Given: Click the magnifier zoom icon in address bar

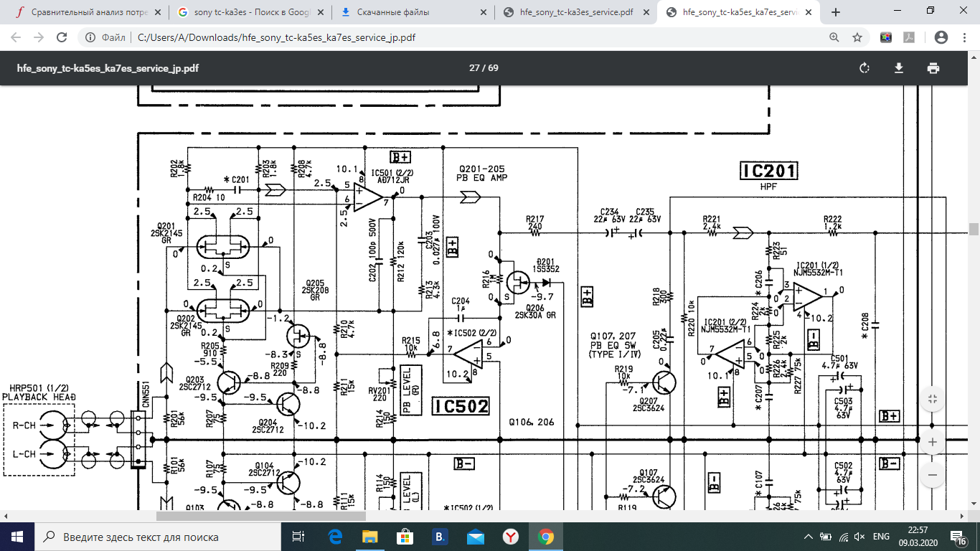Looking at the screenshot, I should 834,37.
